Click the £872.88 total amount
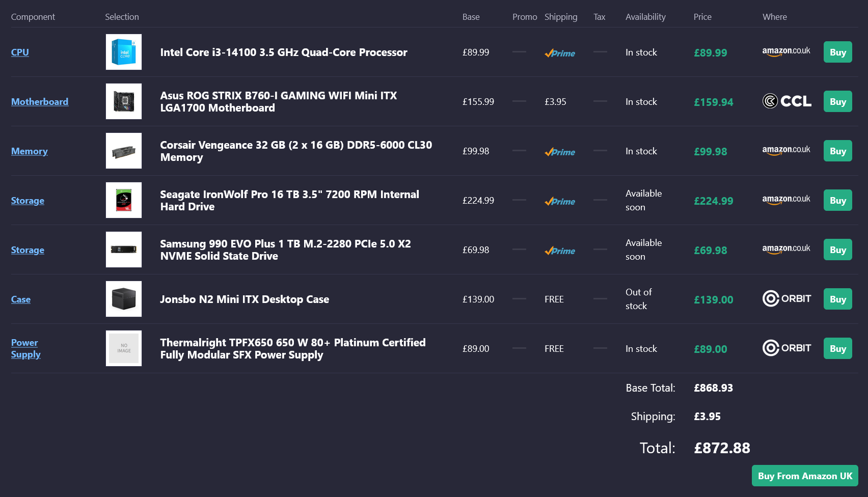868x497 pixels. [722, 448]
